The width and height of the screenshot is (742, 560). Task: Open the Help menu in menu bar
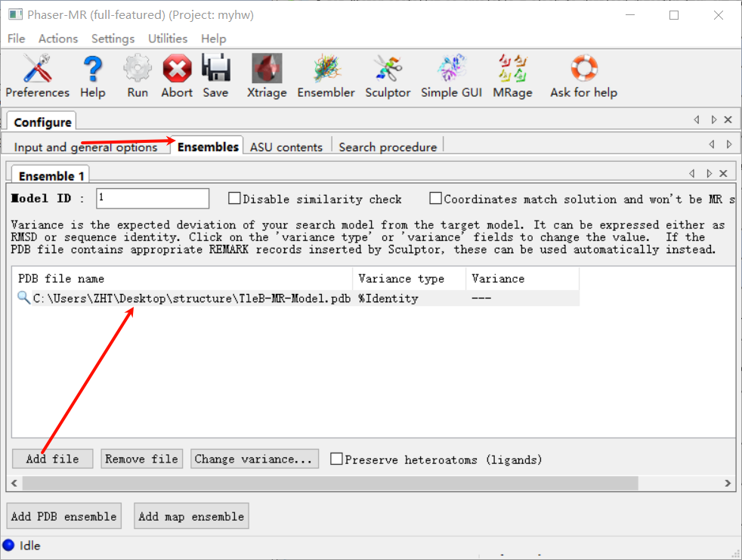click(213, 39)
